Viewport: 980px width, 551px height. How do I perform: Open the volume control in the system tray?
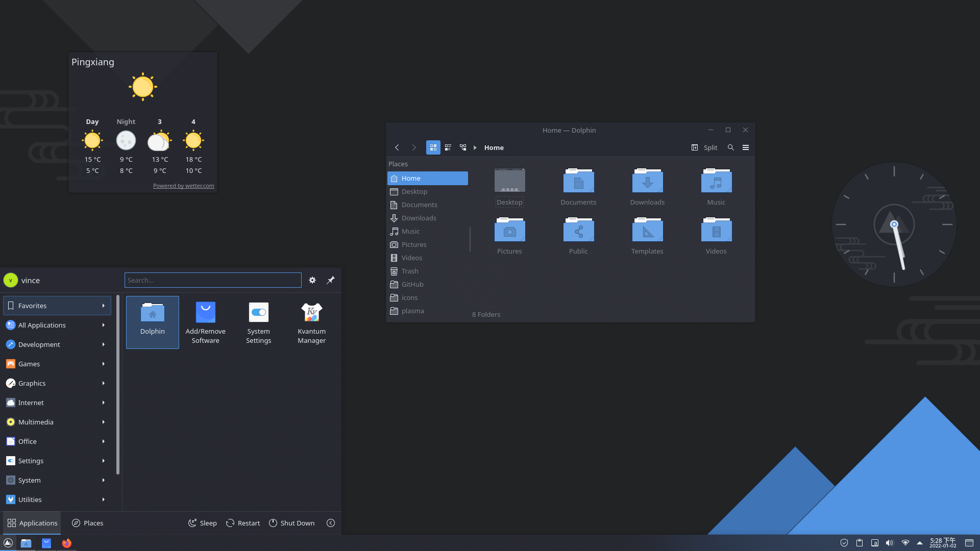pyautogui.click(x=890, y=543)
